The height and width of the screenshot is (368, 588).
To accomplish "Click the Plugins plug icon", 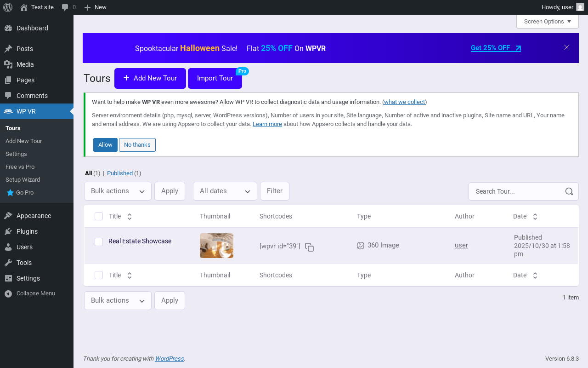I will [8, 231].
